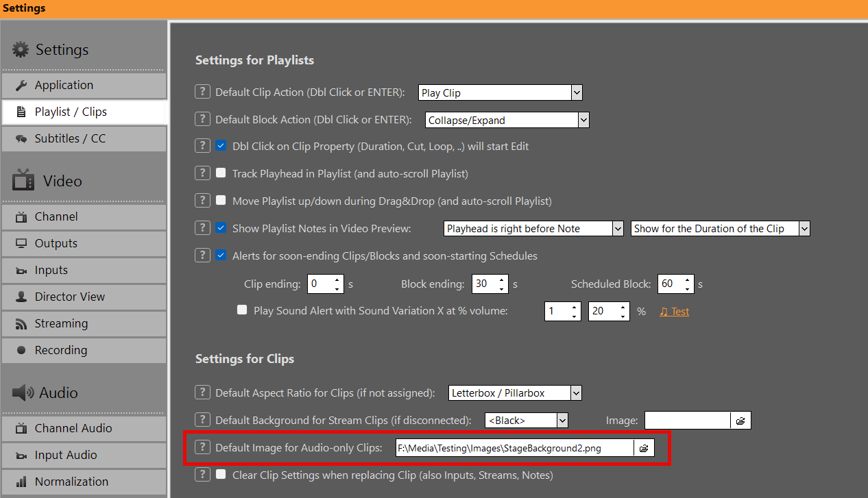Open Default Clip Action dropdown
868x498 pixels.
pos(576,92)
